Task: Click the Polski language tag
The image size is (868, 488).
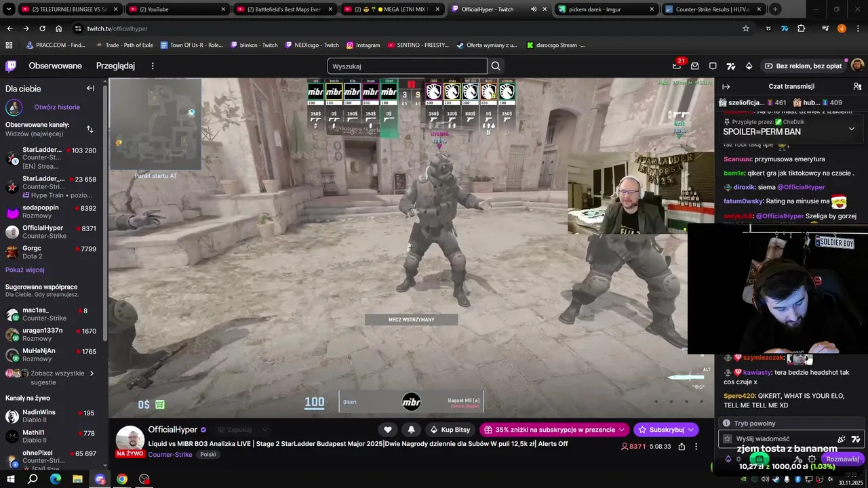Action: [208, 455]
